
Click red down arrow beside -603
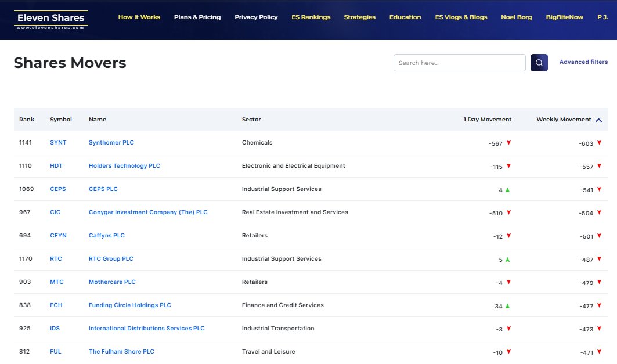coord(599,143)
